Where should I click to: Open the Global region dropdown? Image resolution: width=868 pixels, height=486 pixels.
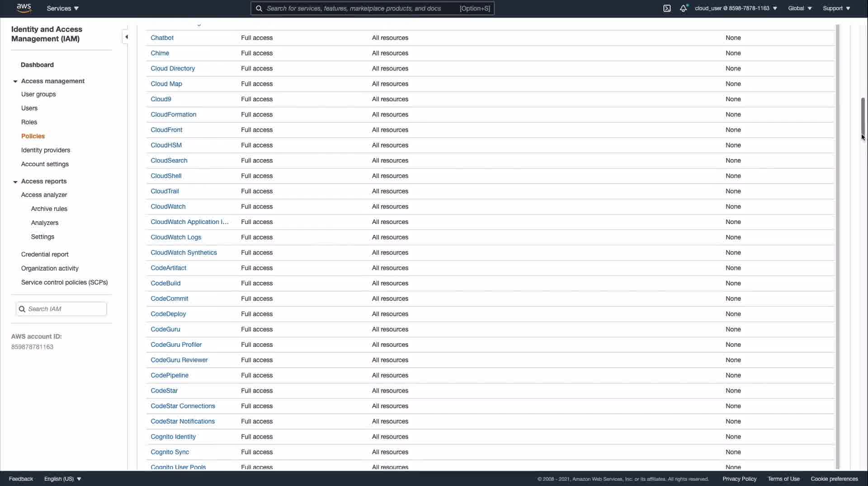point(800,8)
